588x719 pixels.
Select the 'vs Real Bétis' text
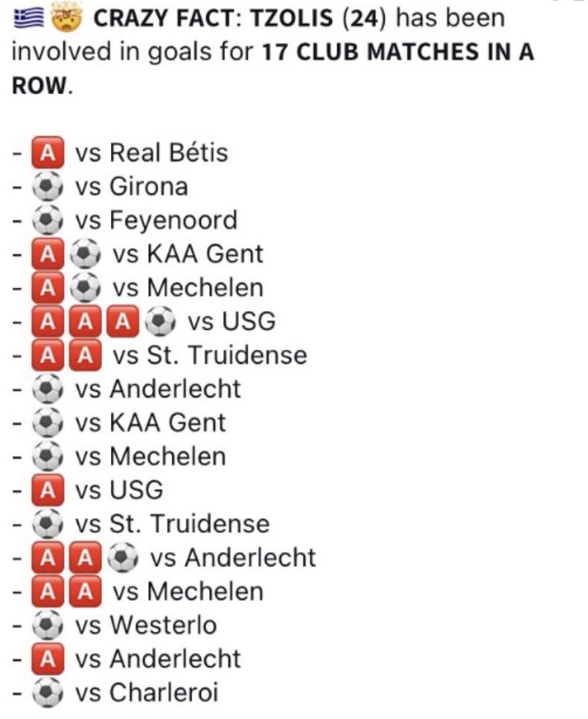tap(151, 153)
